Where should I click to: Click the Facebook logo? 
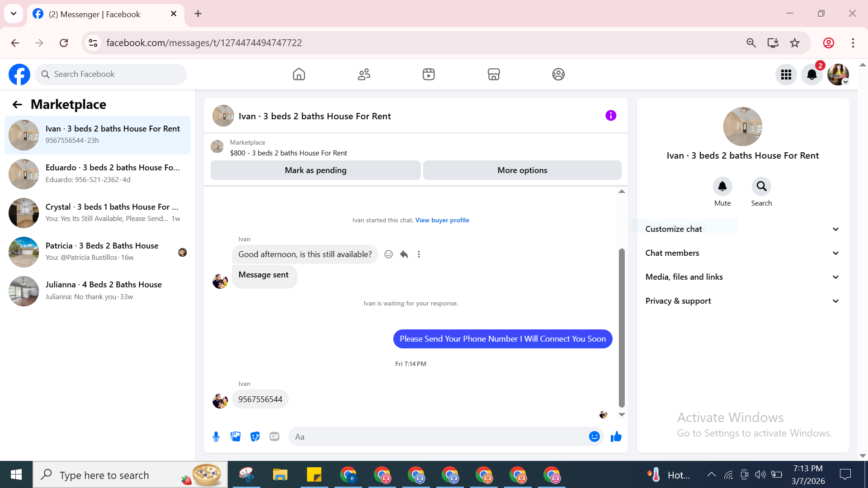(x=19, y=75)
